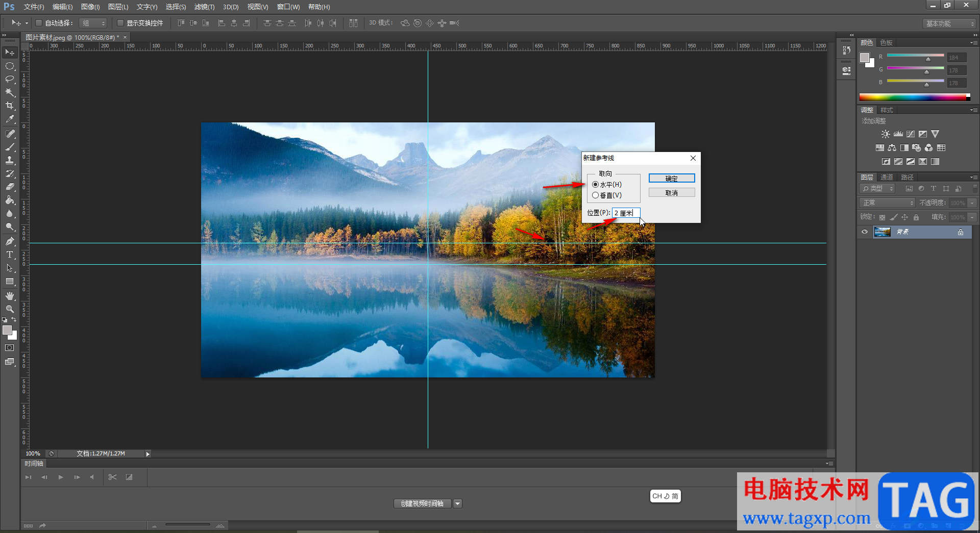Select the Eraser tool
Screen dimensions: 980x533
[10, 187]
